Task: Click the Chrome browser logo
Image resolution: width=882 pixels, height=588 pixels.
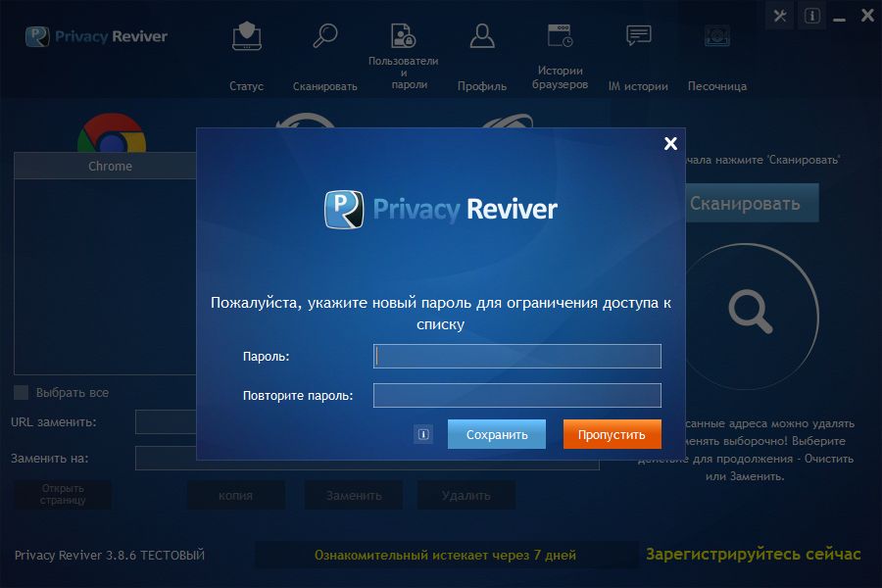Action: click(x=112, y=133)
